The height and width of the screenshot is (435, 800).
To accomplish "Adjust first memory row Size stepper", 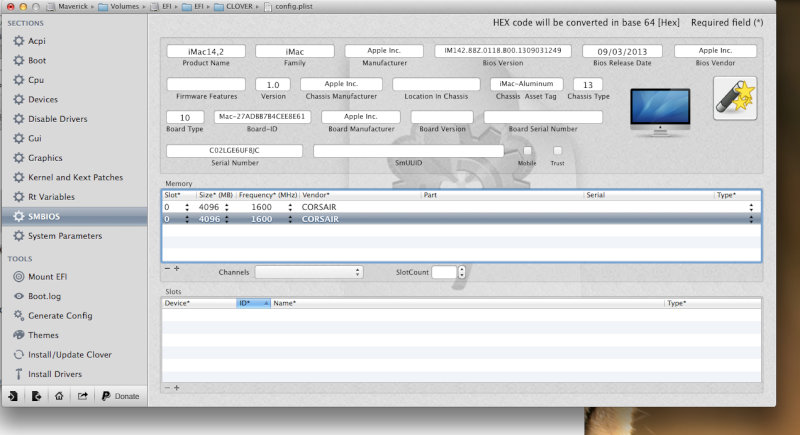I will [x=227, y=207].
